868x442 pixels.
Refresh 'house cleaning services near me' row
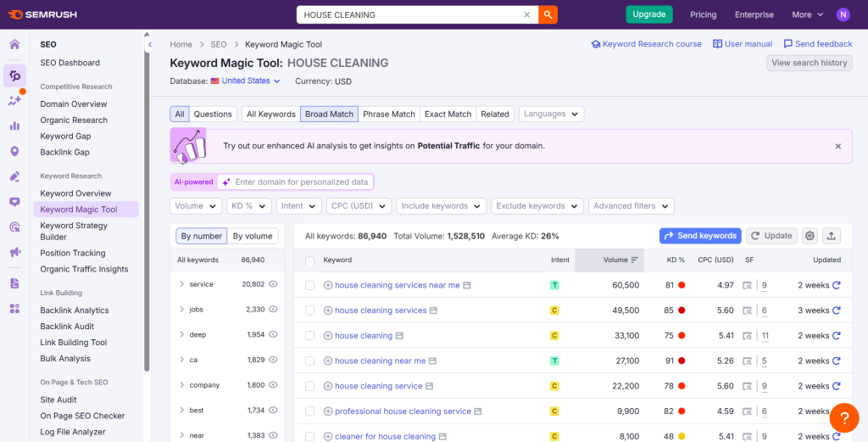pyautogui.click(x=837, y=285)
